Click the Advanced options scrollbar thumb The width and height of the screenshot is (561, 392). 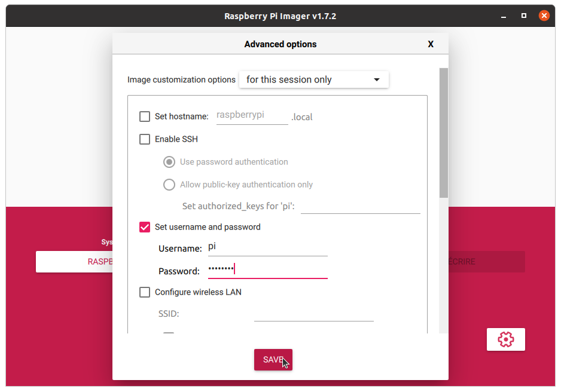(444, 133)
